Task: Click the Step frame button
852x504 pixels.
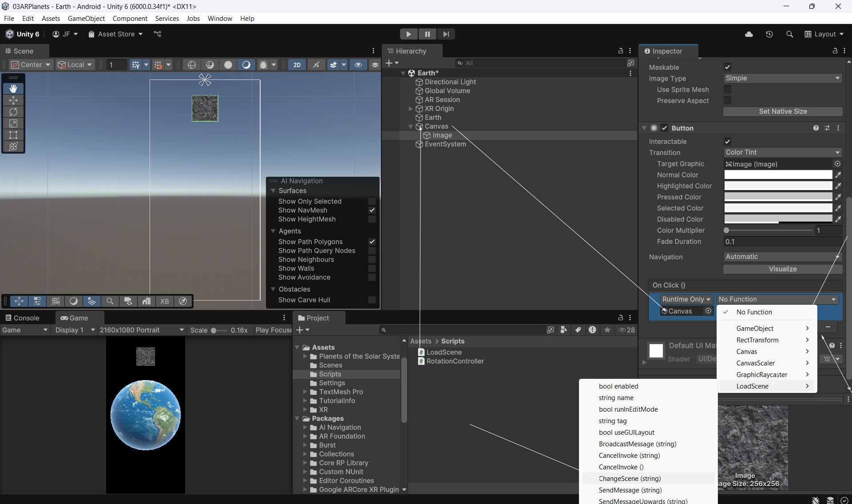Action: click(x=446, y=34)
